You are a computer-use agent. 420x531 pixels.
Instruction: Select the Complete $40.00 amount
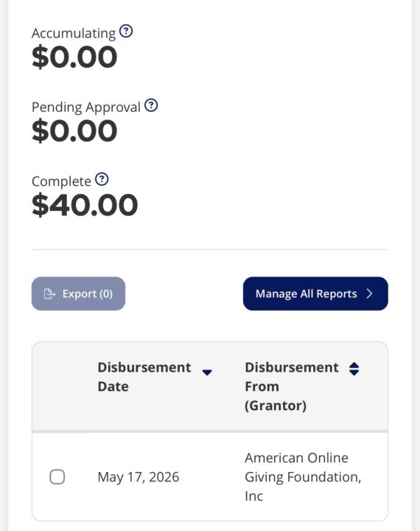[85, 205]
